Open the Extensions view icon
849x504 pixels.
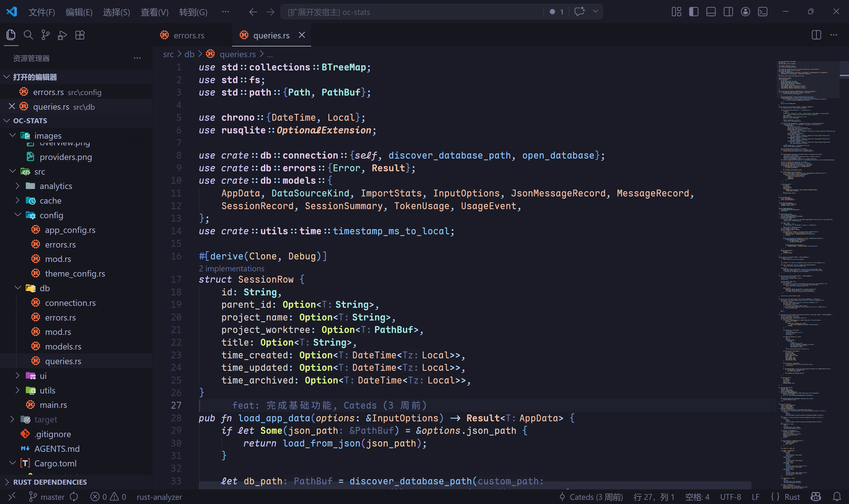[x=80, y=35]
